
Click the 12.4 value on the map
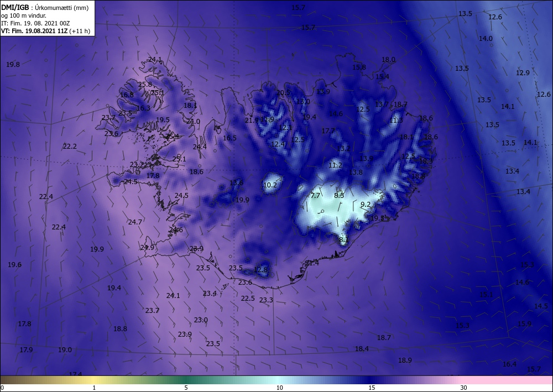[x=278, y=144]
